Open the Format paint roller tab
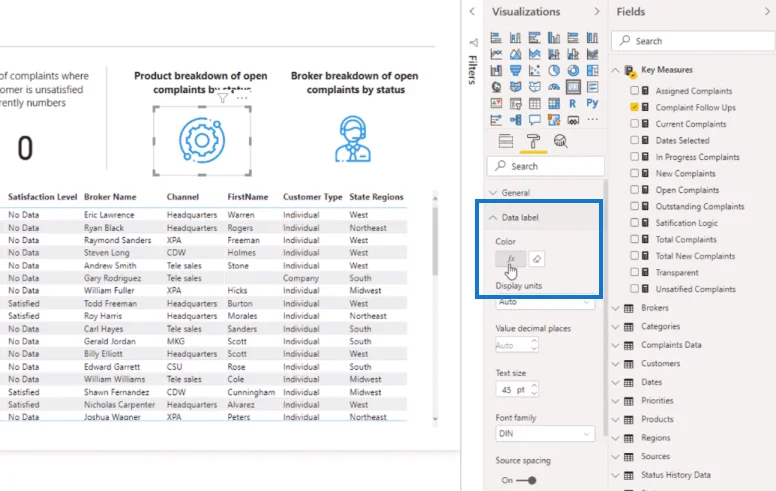The width and height of the screenshot is (776, 491). tap(533, 142)
